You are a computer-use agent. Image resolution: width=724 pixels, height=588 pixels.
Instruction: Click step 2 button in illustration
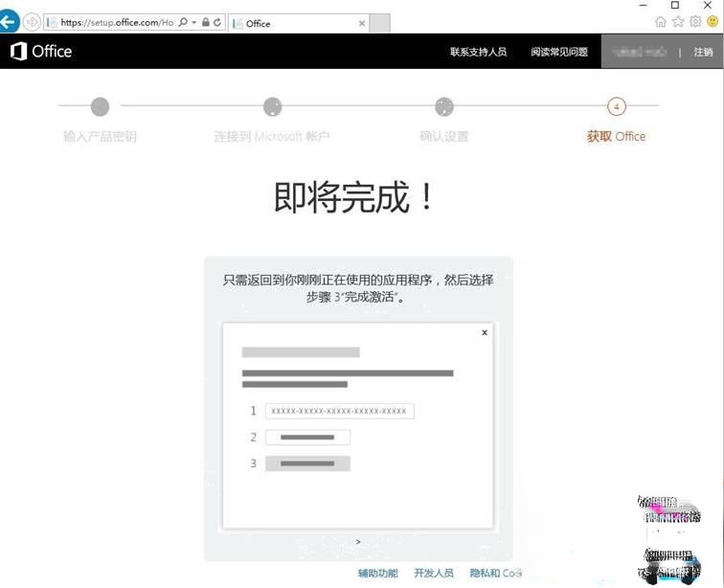[307, 437]
